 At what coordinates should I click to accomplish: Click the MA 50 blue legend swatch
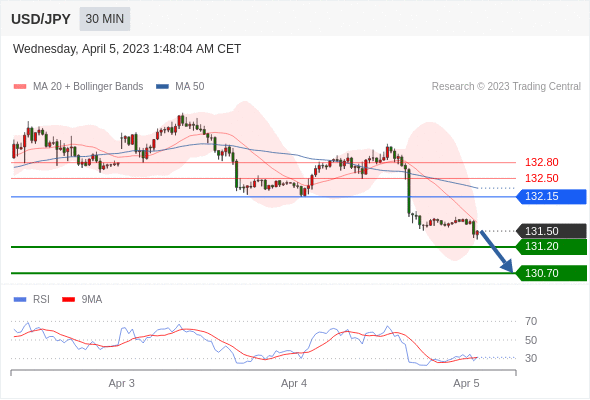pyautogui.click(x=162, y=87)
